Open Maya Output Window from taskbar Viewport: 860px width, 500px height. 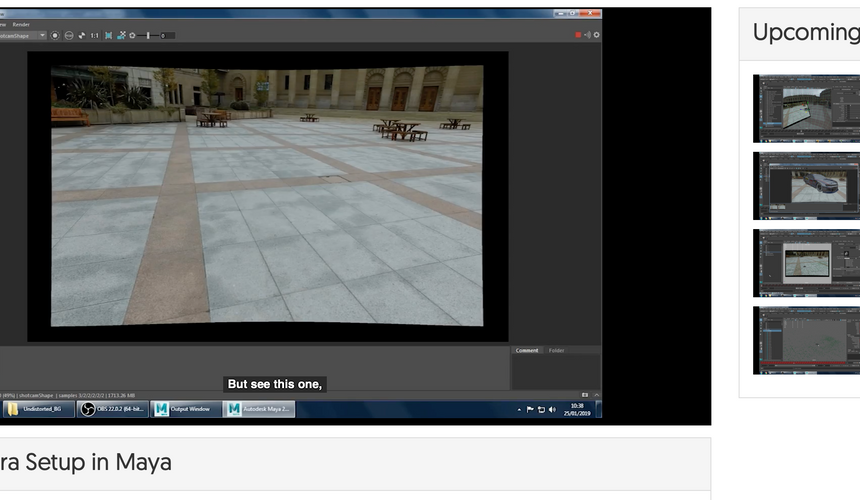(186, 409)
